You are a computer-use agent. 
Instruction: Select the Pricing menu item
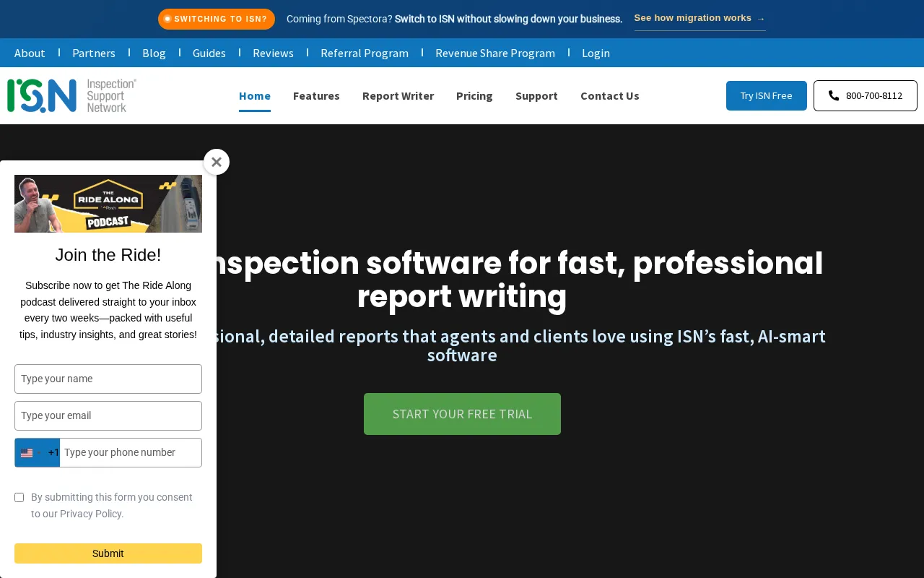pos(474,95)
